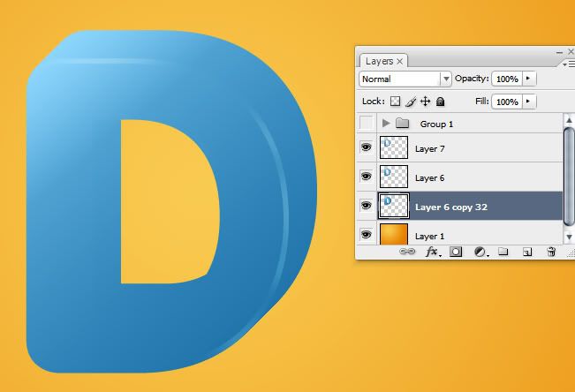The image size is (575, 392).
Task: Hide Layer 1 with eye icon
Action: [366, 234]
